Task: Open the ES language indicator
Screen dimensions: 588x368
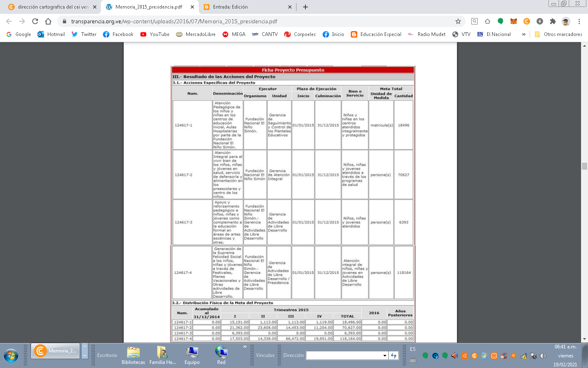Action: [413, 349]
